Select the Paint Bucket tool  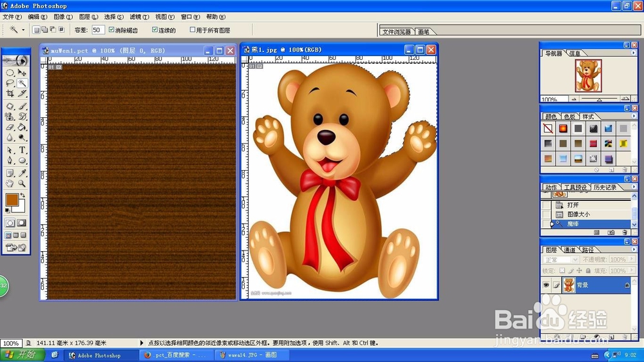tap(22, 127)
